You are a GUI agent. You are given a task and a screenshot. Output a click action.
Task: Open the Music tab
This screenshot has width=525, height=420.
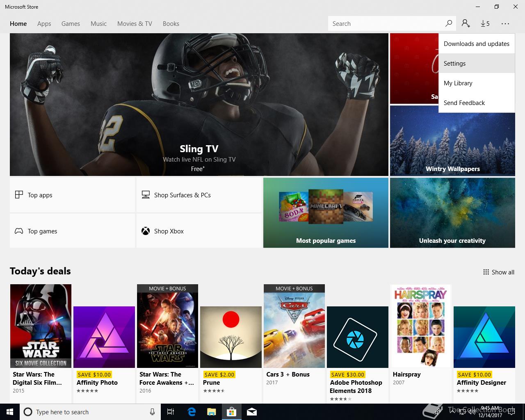98,23
